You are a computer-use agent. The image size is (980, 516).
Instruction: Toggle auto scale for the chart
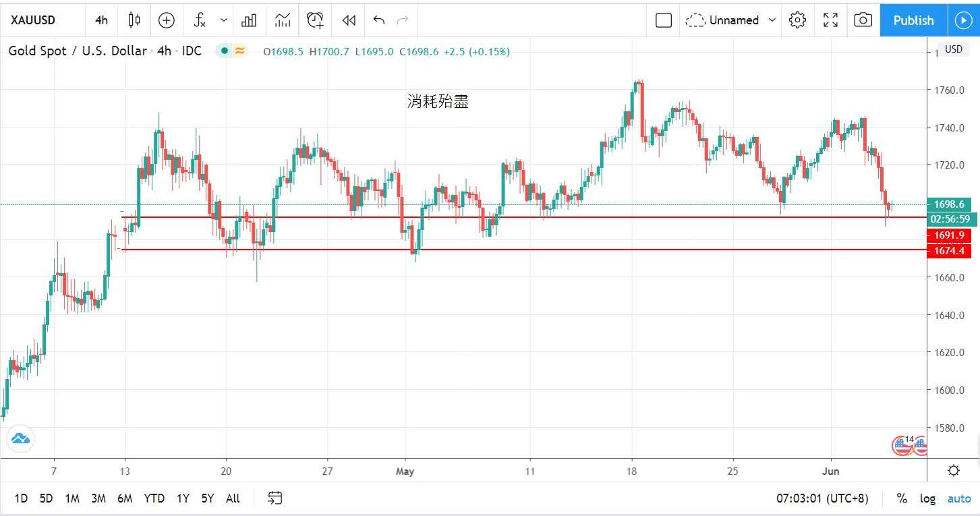point(959,498)
